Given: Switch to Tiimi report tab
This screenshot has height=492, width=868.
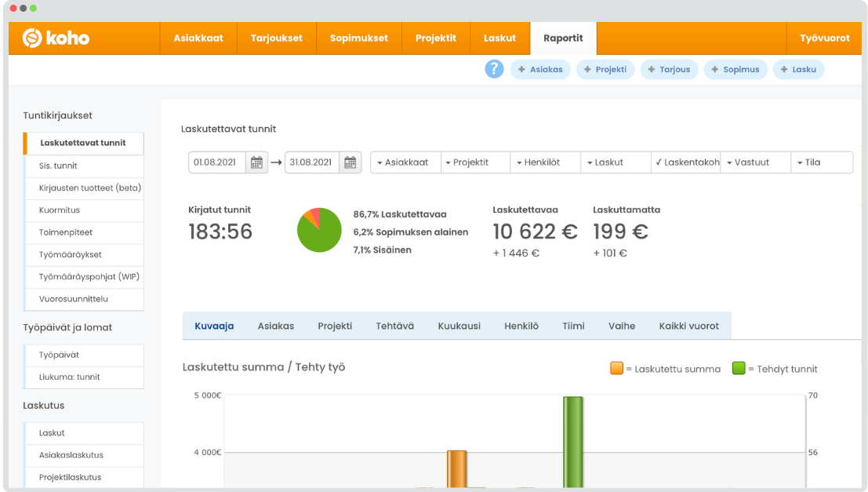Looking at the screenshot, I should click(x=573, y=326).
